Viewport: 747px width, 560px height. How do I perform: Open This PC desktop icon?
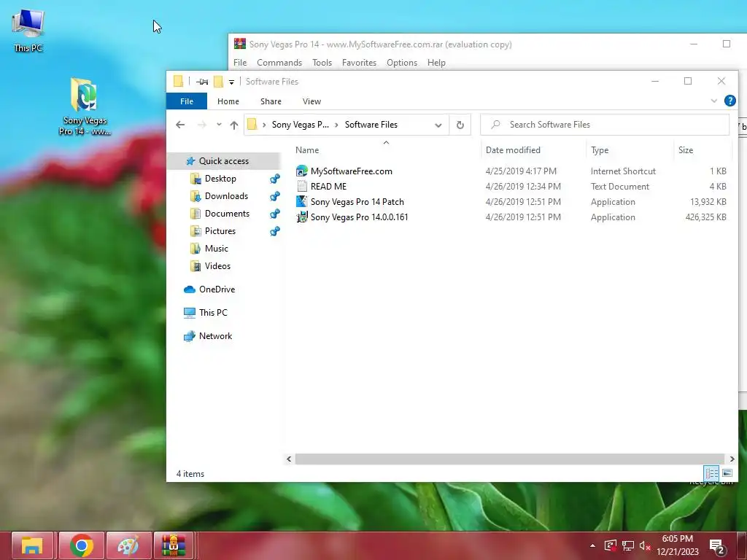[x=28, y=31]
